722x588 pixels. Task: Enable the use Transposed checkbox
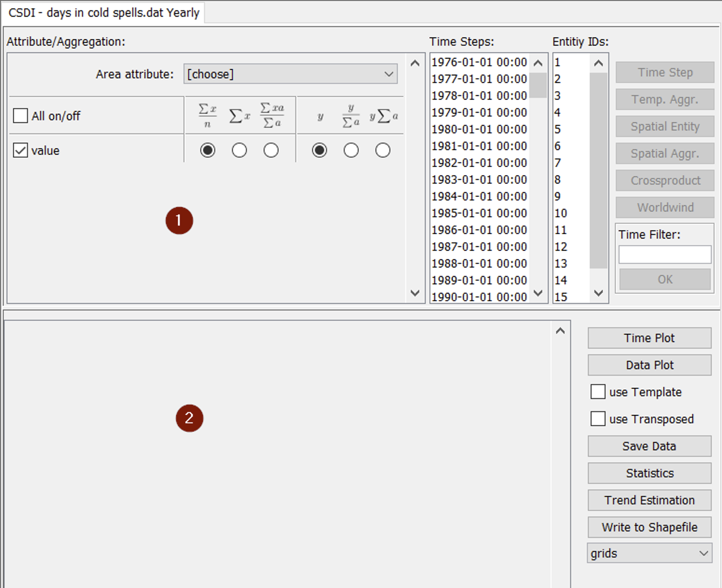coord(598,419)
